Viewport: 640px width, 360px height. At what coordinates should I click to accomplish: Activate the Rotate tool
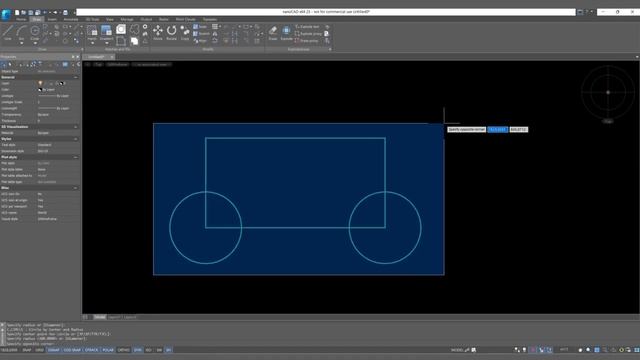click(171, 33)
